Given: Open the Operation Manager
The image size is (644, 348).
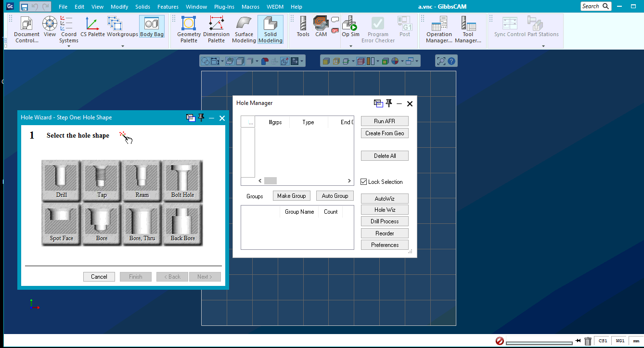Looking at the screenshot, I should tap(439, 29).
